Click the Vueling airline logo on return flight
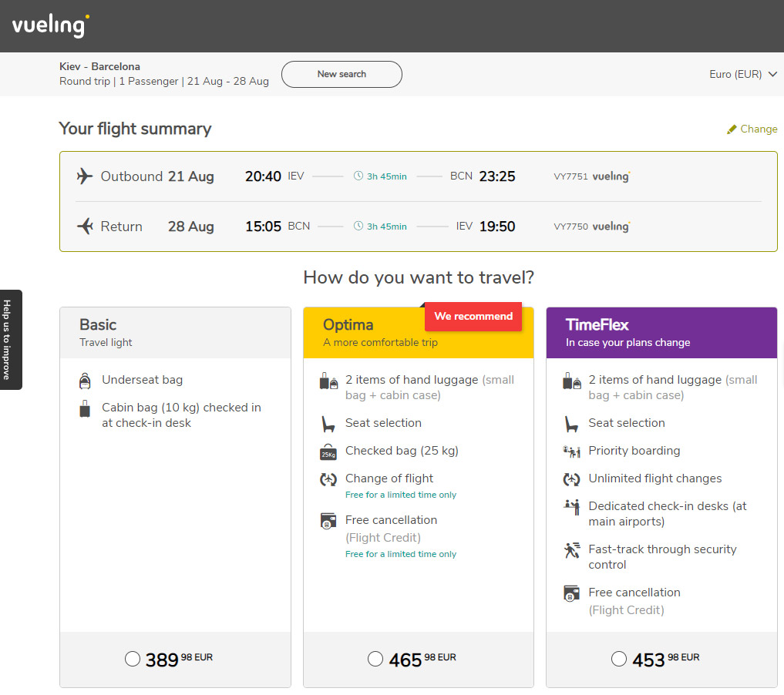This screenshot has height=695, width=784. click(x=611, y=227)
